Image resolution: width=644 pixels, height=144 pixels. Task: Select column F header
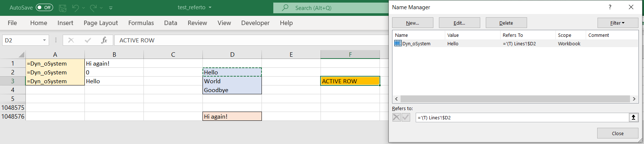(x=350, y=55)
